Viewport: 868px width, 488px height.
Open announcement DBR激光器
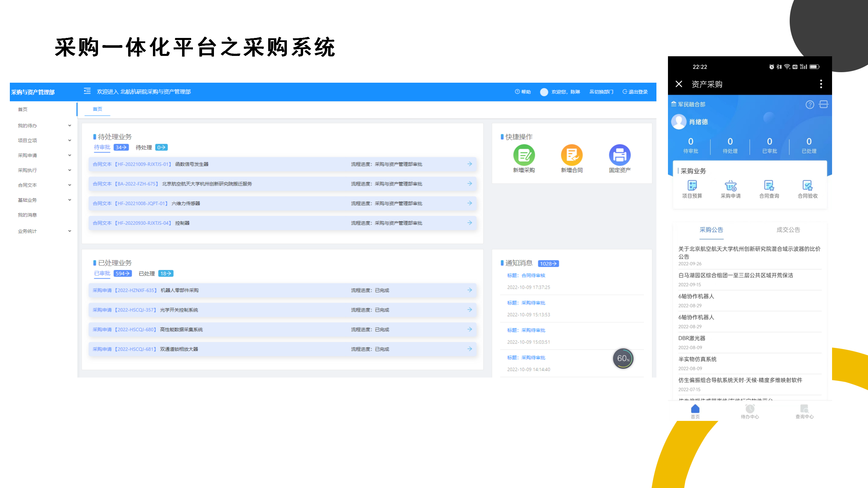(x=692, y=338)
